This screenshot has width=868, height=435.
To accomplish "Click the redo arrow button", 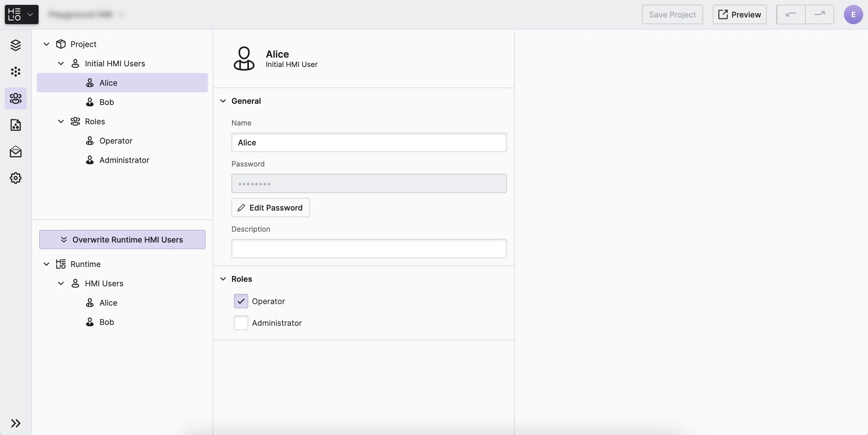I will 819,14.
